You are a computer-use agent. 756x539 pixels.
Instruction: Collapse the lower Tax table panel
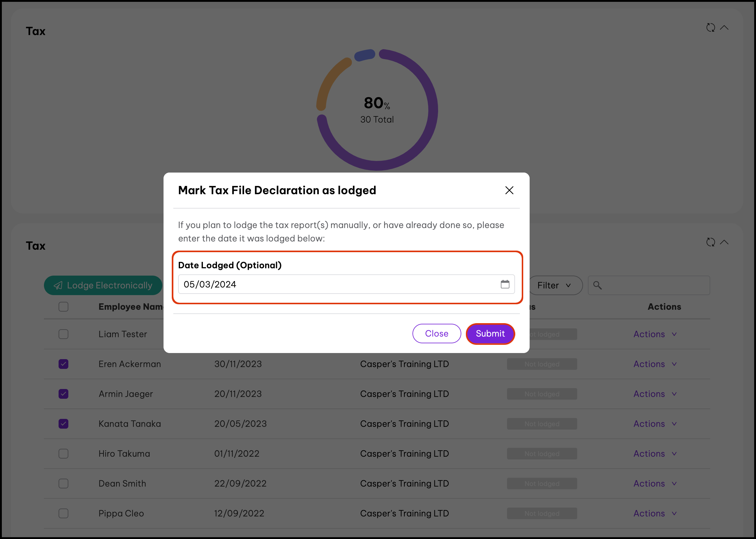point(724,242)
